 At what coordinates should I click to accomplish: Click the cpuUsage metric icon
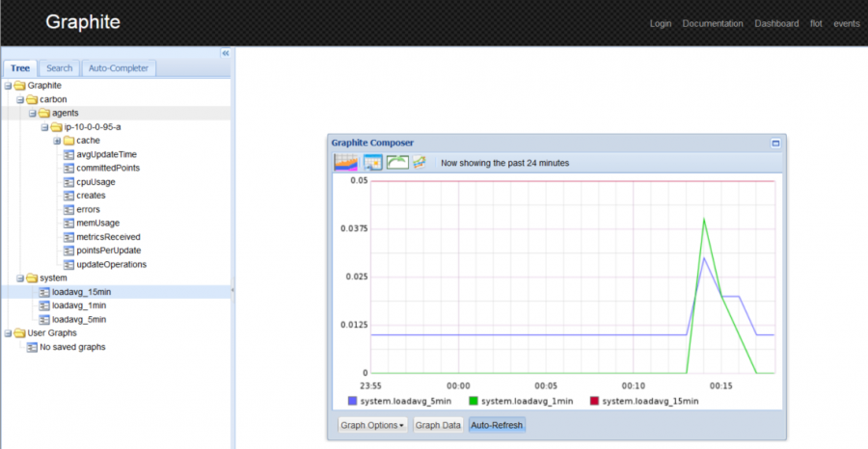(x=68, y=182)
